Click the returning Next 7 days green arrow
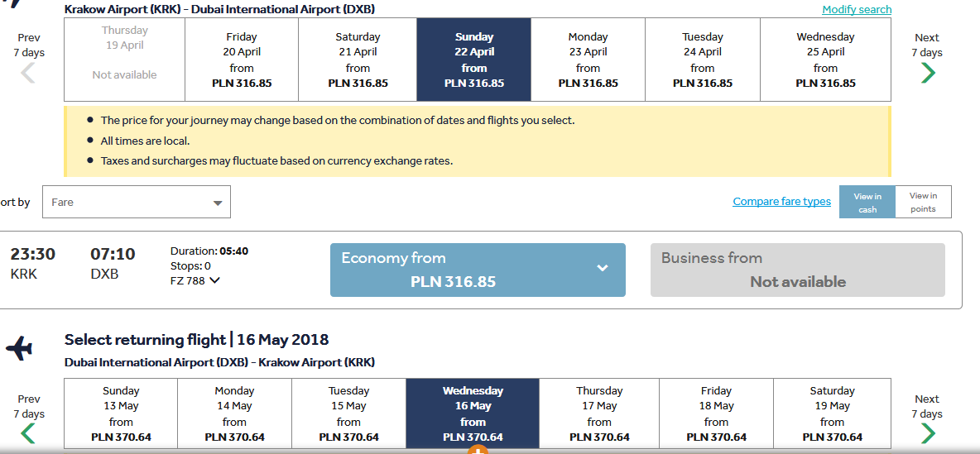 pyautogui.click(x=928, y=432)
